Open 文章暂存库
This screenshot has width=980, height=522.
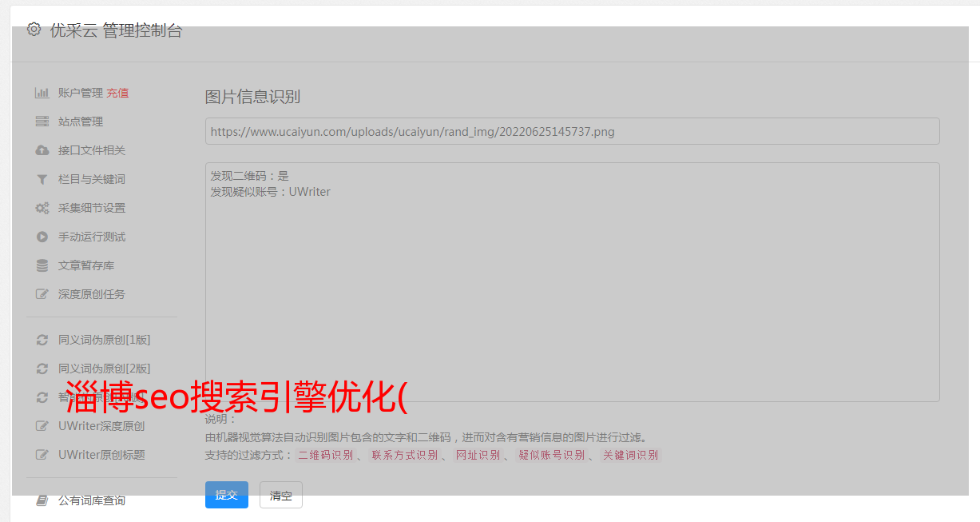tap(86, 265)
